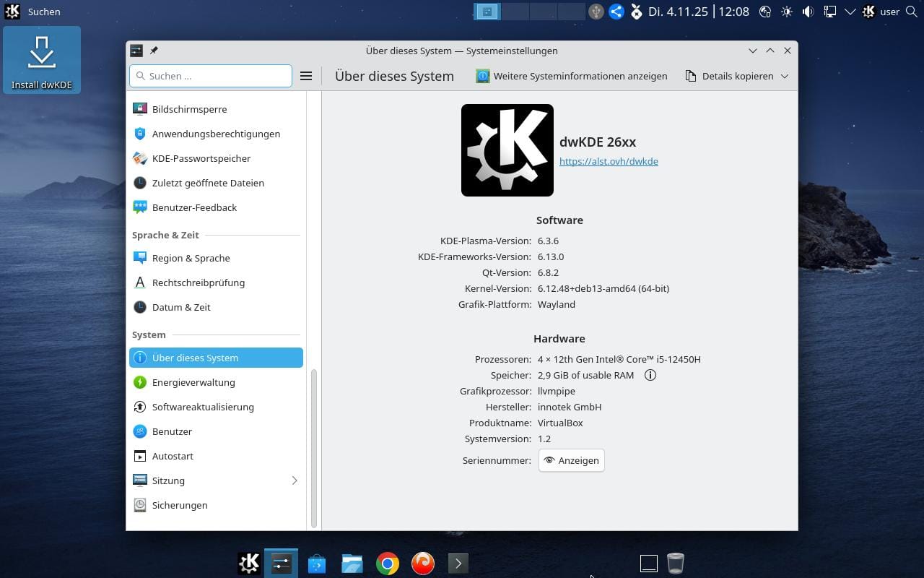Open the hamburger menu beside search
This screenshot has height=578, width=924.
pos(306,76)
